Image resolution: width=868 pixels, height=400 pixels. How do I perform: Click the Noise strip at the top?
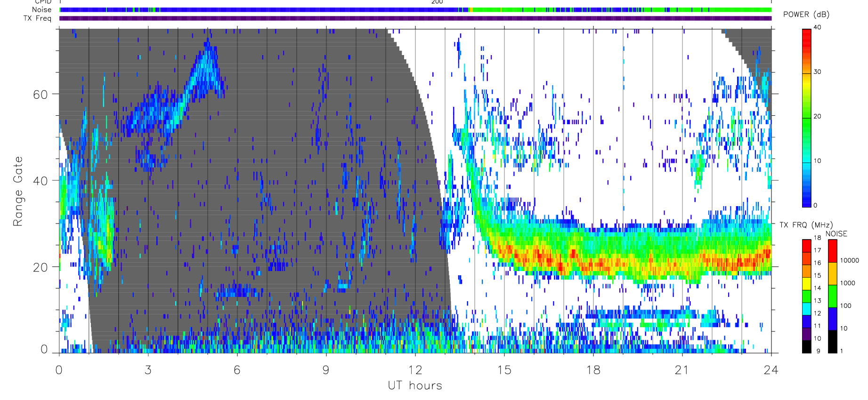tap(415, 10)
